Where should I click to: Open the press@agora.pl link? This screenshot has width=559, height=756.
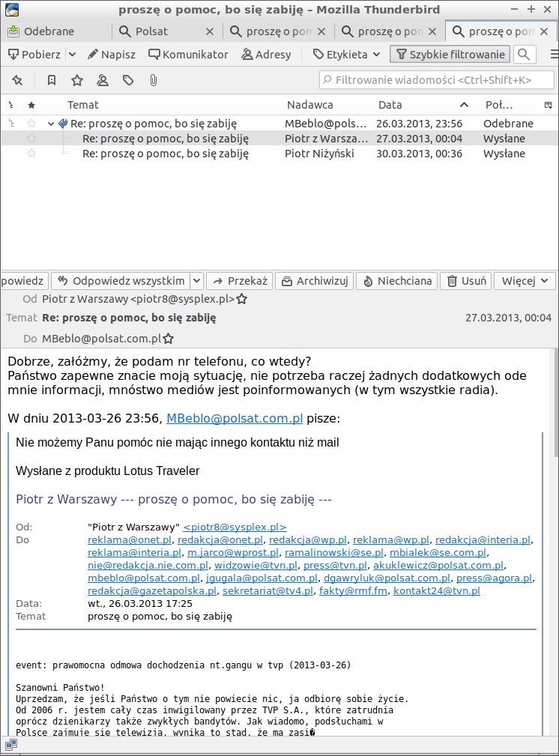tap(494, 578)
